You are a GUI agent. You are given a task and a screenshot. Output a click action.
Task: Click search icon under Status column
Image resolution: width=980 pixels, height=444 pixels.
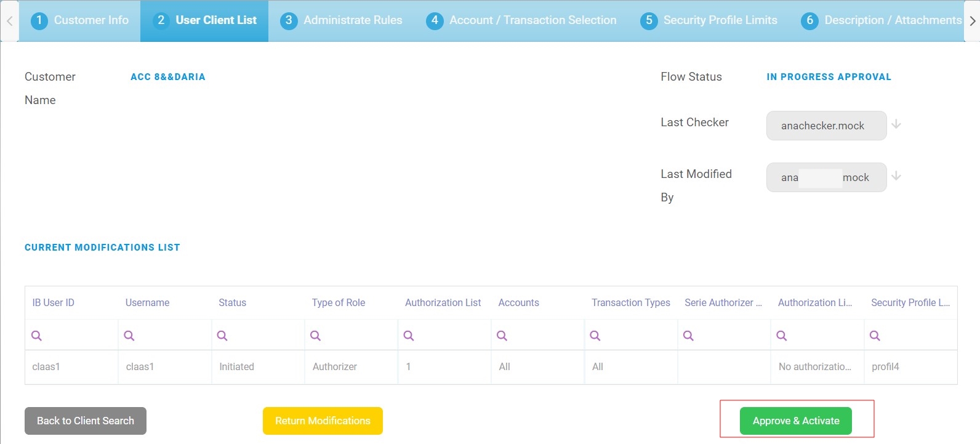pos(222,336)
